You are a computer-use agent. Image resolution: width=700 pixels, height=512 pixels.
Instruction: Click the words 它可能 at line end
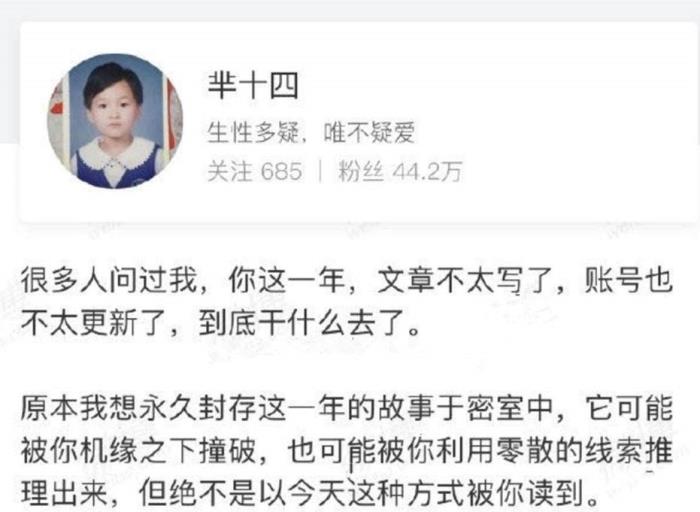point(629,408)
